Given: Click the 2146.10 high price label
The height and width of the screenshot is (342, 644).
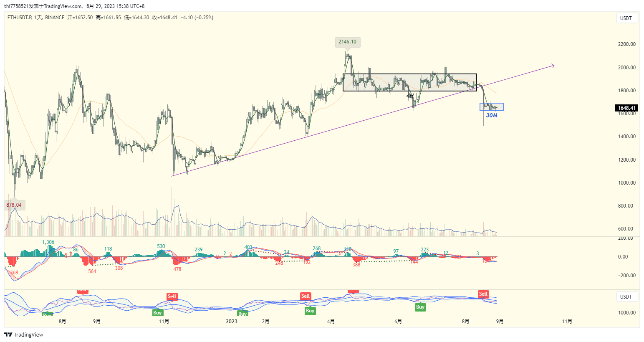Looking at the screenshot, I should pyautogui.click(x=348, y=42).
